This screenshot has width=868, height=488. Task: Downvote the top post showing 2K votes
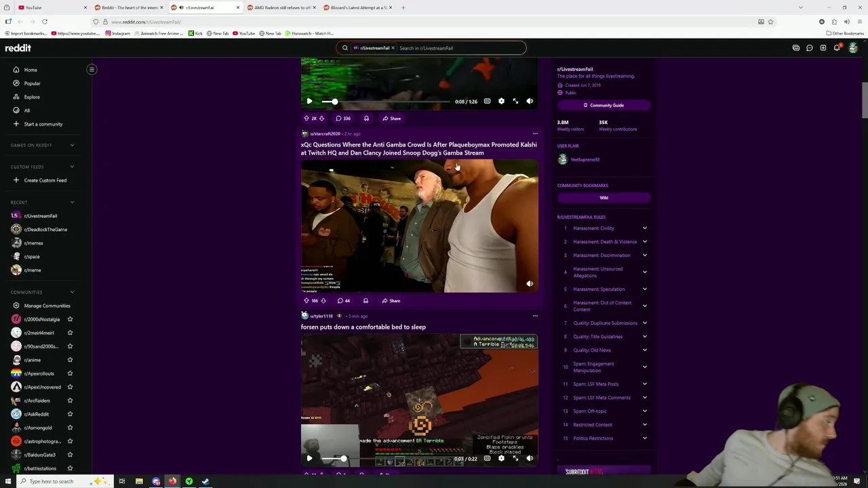pyautogui.click(x=322, y=118)
